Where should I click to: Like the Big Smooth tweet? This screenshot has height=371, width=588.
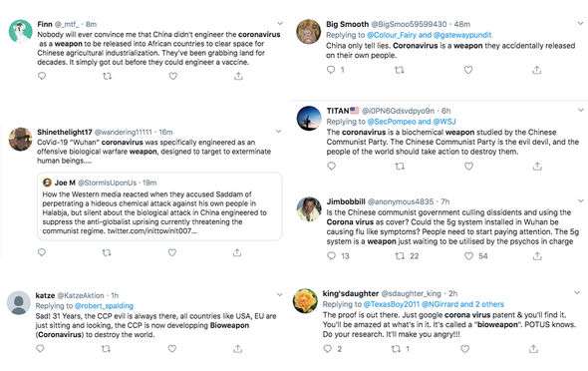pyautogui.click(x=468, y=70)
